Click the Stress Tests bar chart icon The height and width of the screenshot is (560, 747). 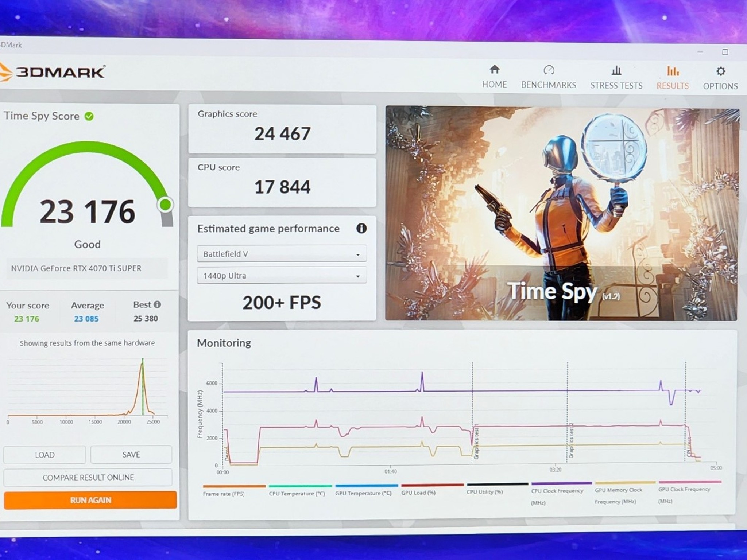click(x=616, y=70)
